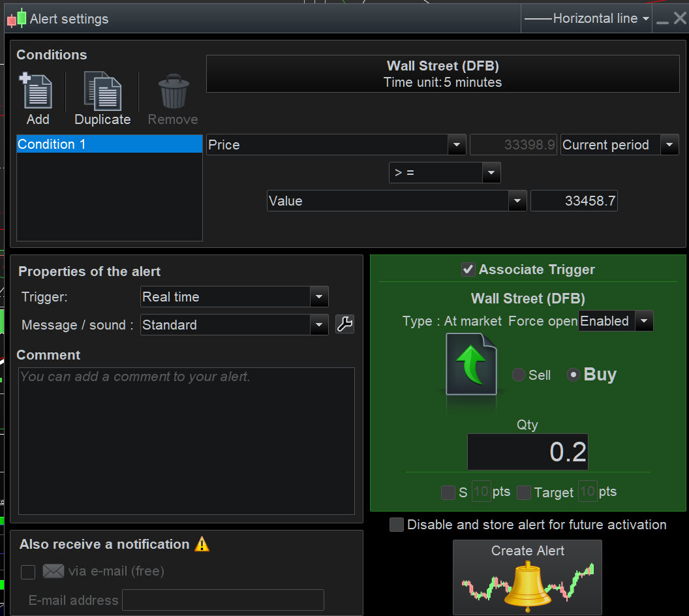Click the notification warning triangle icon
This screenshot has width=689, height=616.
click(x=202, y=544)
